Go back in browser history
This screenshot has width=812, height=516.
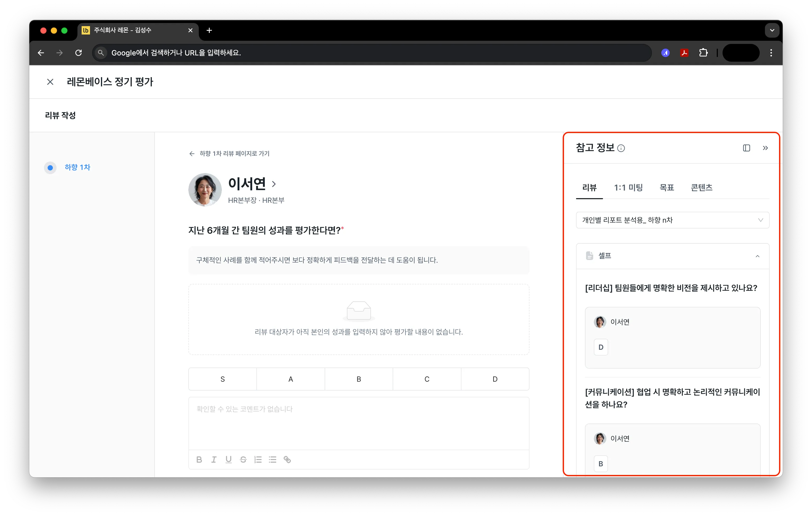[x=41, y=53]
